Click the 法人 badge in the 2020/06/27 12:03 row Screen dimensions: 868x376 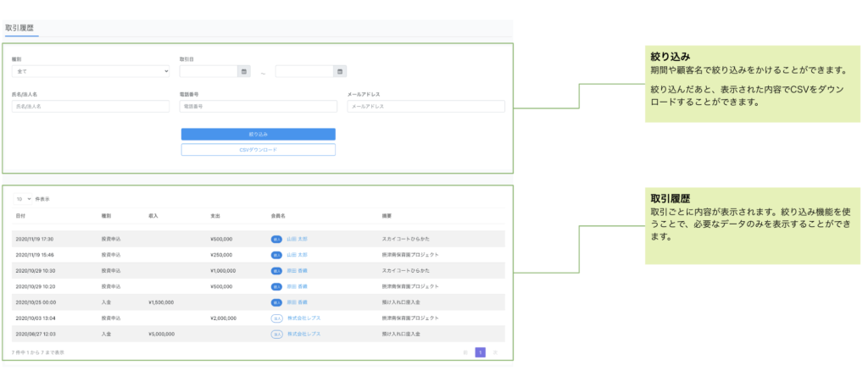pyautogui.click(x=276, y=335)
